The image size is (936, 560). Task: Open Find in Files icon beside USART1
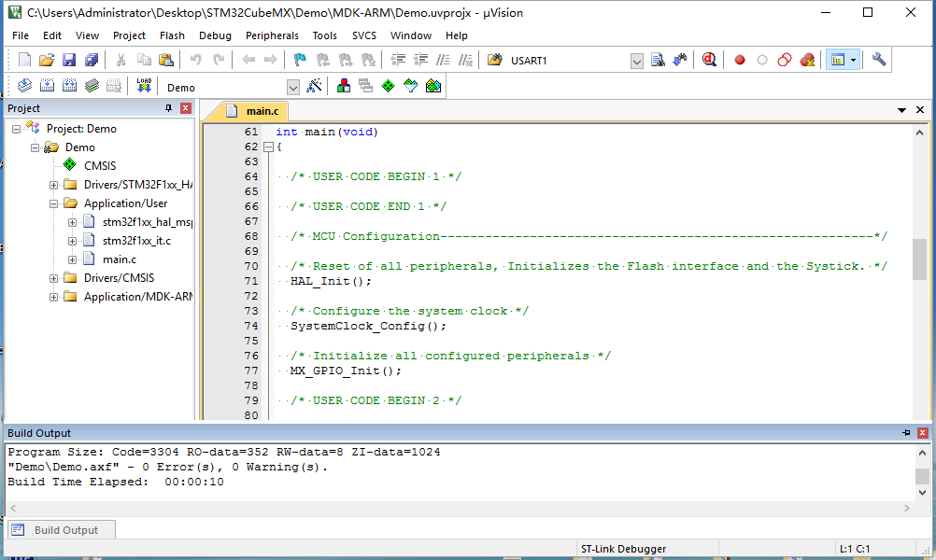click(x=495, y=60)
